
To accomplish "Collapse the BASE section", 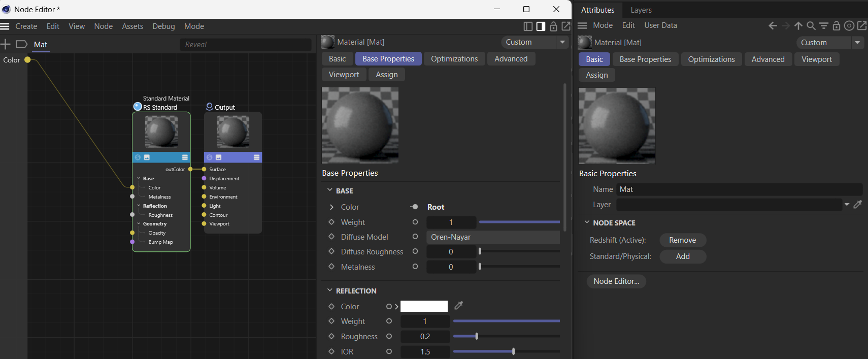I will (330, 190).
